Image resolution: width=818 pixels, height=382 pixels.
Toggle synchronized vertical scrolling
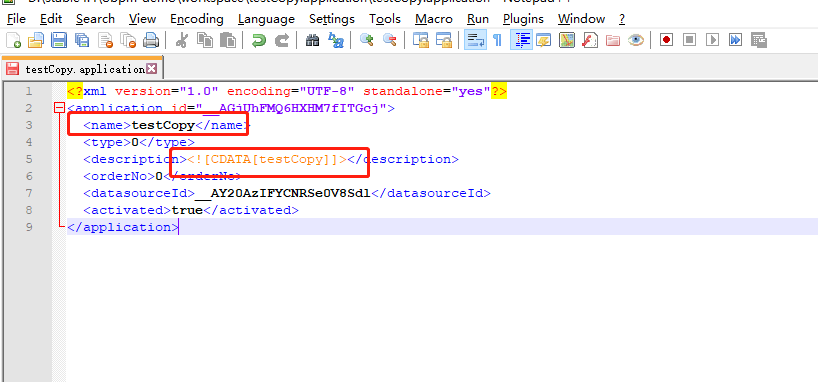[420, 40]
